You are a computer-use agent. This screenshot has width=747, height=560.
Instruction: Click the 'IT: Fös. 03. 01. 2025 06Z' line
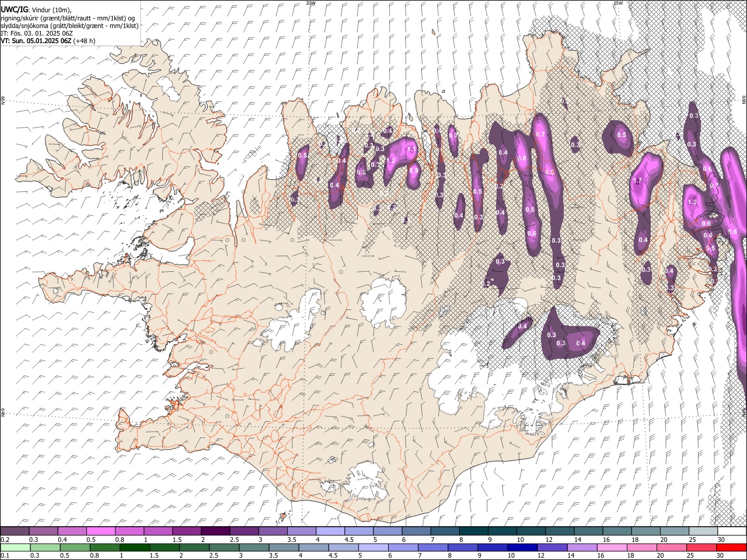tap(37, 33)
